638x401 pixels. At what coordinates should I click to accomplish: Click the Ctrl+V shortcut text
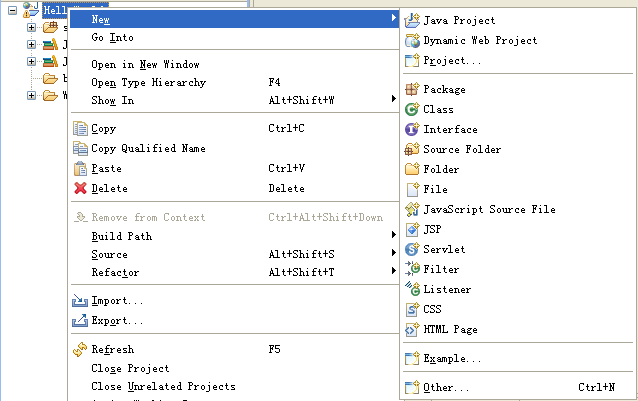point(286,168)
